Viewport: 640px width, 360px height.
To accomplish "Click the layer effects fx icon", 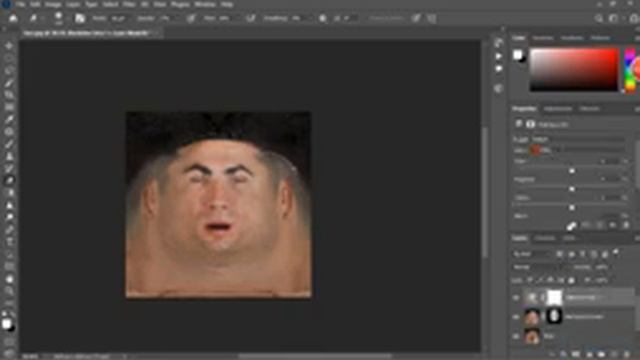I will (x=563, y=354).
